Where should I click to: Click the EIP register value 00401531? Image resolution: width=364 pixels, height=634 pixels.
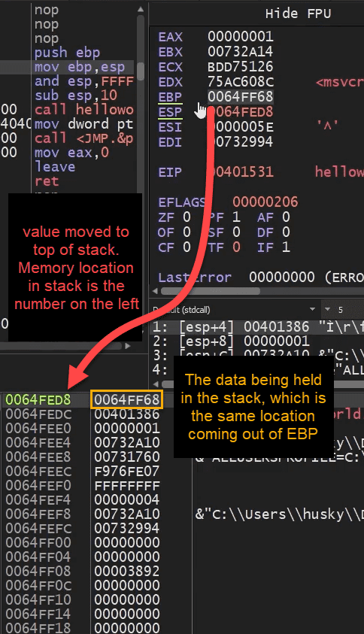[x=241, y=172]
